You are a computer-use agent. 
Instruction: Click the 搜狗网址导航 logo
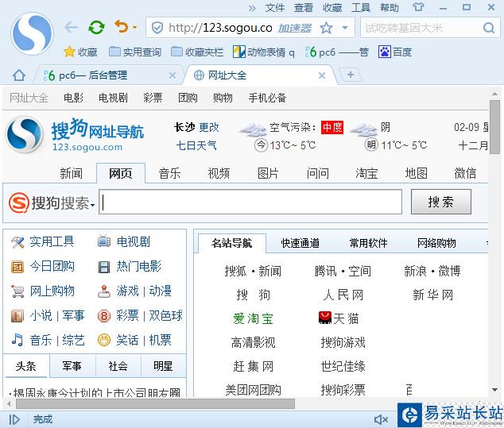76,135
